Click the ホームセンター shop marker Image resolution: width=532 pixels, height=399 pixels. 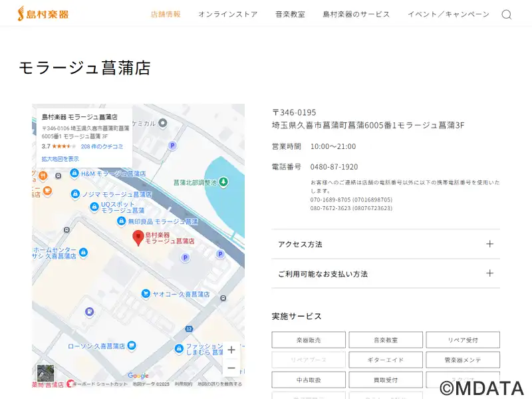tap(83, 252)
